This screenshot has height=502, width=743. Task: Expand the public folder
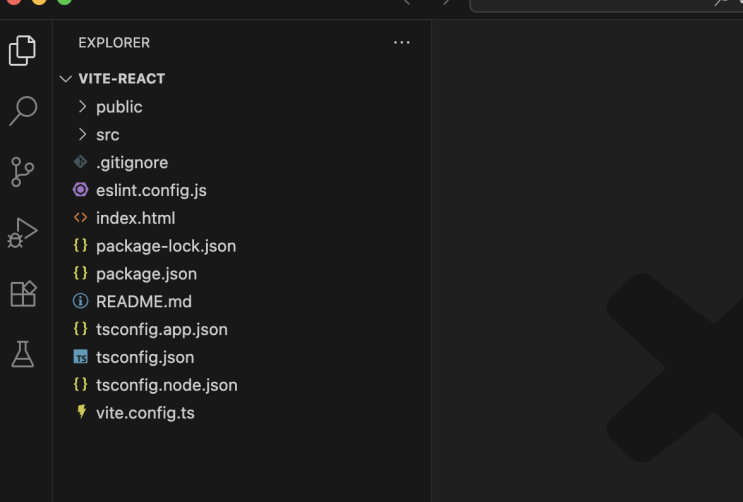click(x=118, y=107)
